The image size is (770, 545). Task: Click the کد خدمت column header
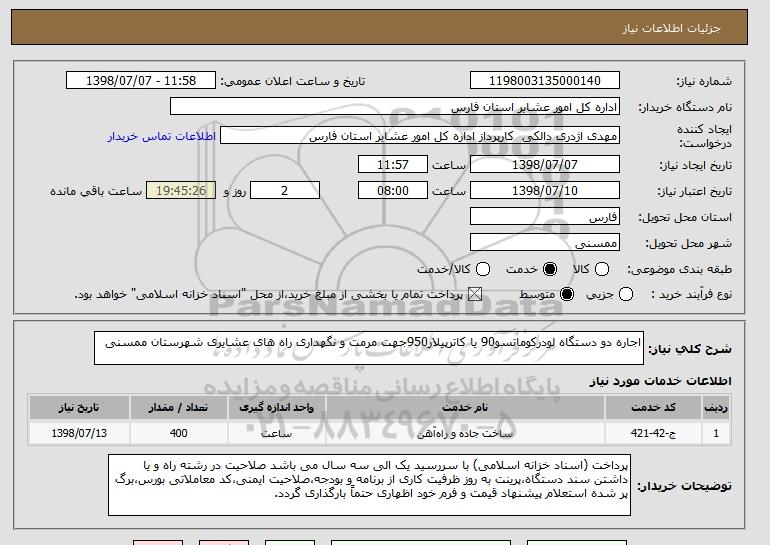point(653,408)
